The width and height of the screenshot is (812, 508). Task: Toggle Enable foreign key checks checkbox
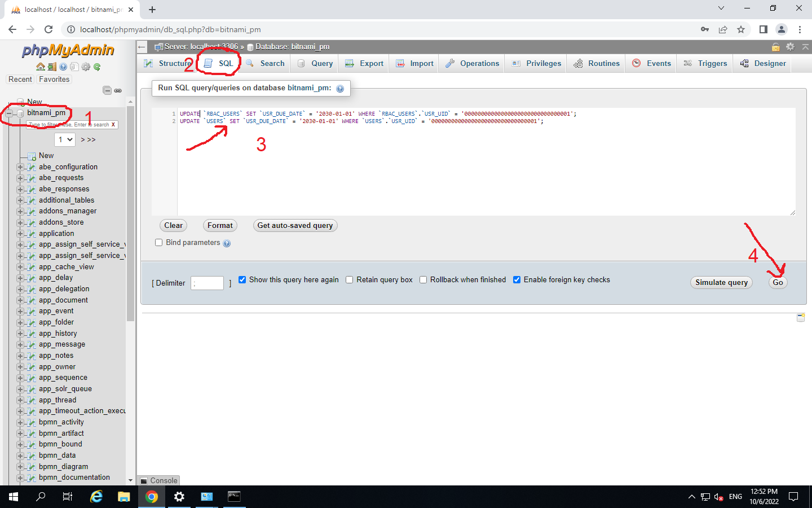click(x=517, y=280)
